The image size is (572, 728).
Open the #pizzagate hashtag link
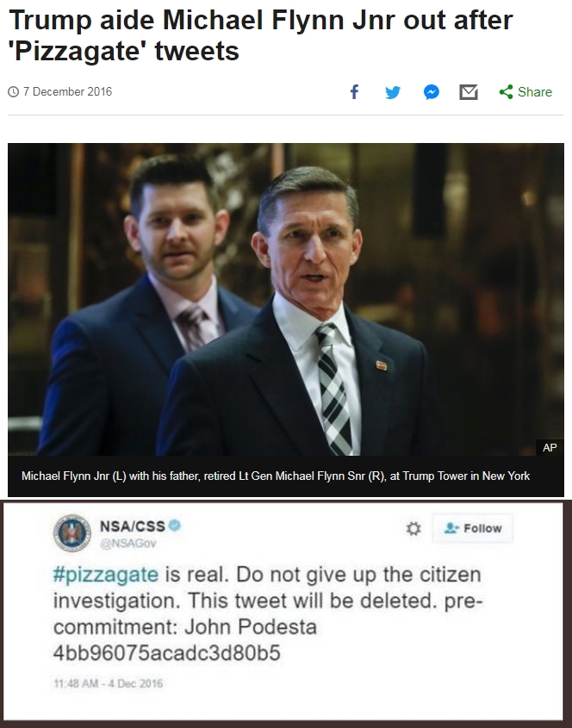105,575
